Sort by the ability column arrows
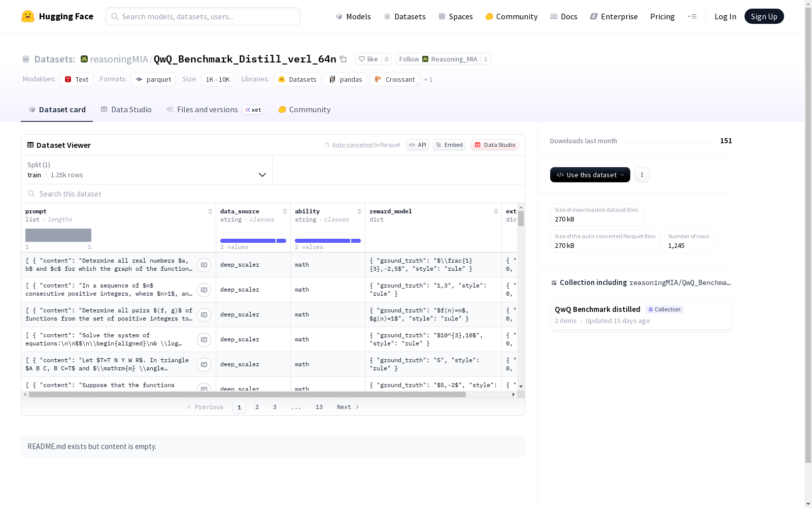This screenshot has height=508, width=812. coord(359,211)
